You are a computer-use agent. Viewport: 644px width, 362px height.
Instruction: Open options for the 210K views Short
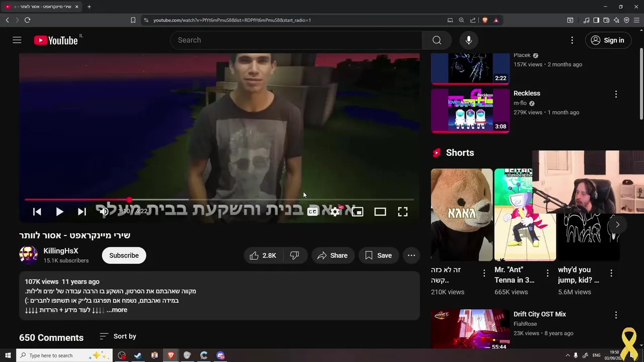pos(484,273)
